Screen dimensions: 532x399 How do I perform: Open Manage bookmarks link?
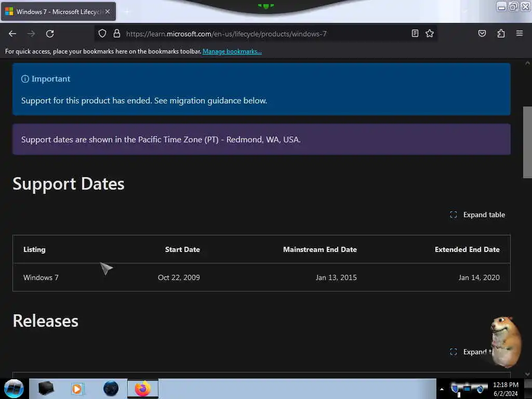[x=232, y=51]
